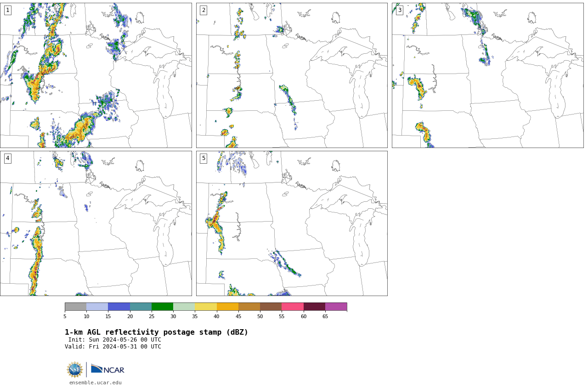Click the panel number 4 label box
Screen dimensions: 588x388
[x=8, y=158]
